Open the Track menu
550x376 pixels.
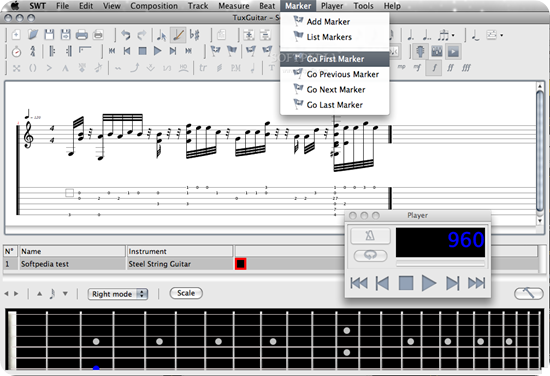tap(198, 6)
